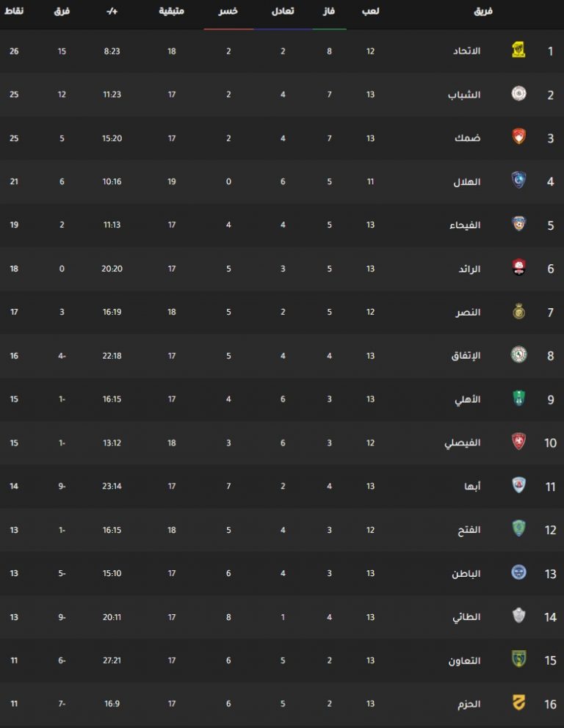
Task: Sort by the خسر losses column header
Action: [228, 11]
